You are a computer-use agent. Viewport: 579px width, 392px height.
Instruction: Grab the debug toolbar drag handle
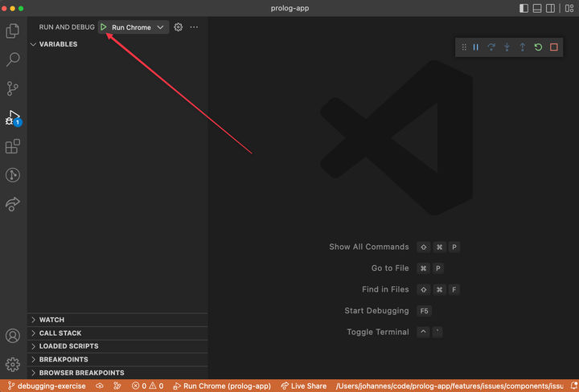pyautogui.click(x=464, y=47)
